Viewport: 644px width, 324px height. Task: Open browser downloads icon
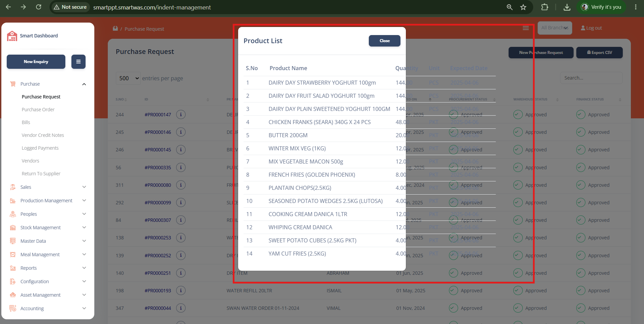(567, 7)
